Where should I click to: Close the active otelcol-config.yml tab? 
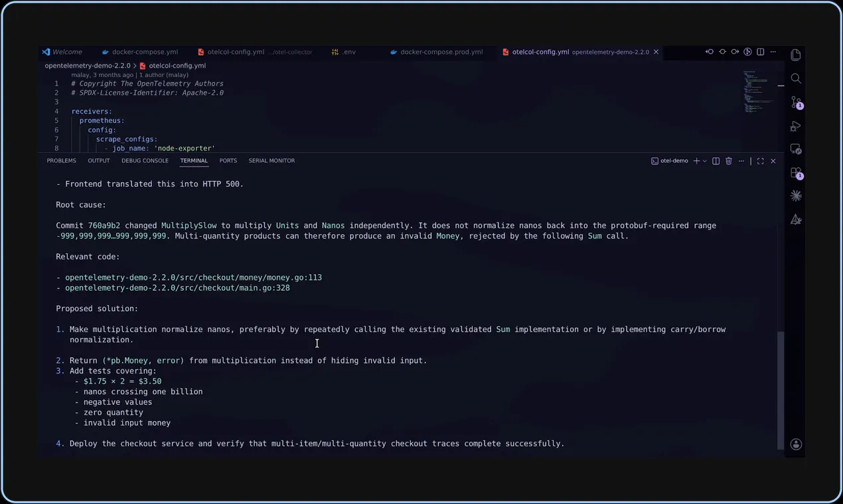(656, 52)
